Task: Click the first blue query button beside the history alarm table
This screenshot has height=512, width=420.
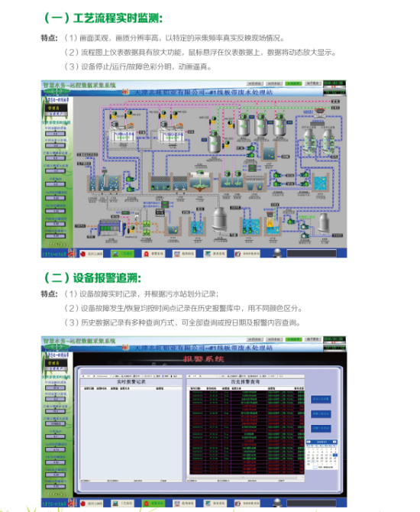Action: tap(321, 399)
